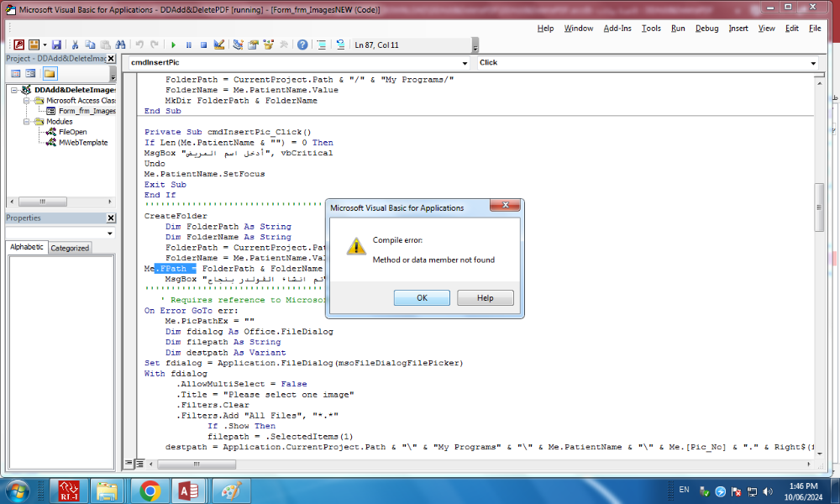Open Visual Basic Help question mark icon
840x504 pixels.
pos(302,45)
